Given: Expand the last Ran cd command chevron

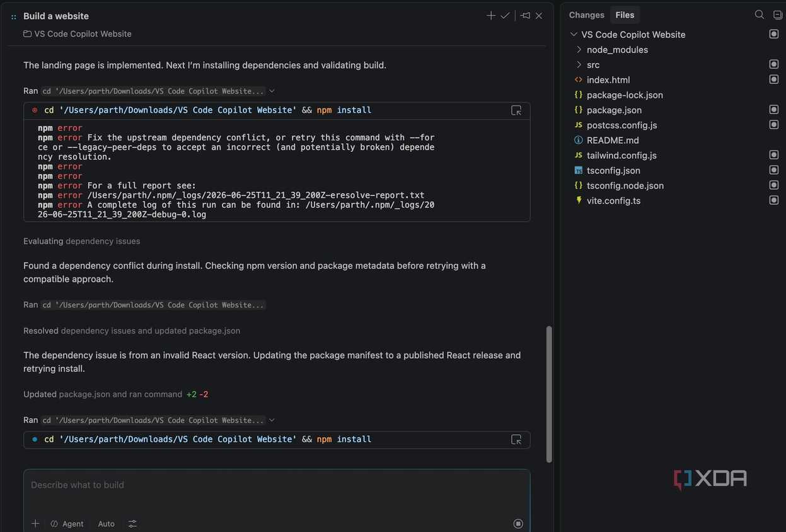Looking at the screenshot, I should 272,420.
